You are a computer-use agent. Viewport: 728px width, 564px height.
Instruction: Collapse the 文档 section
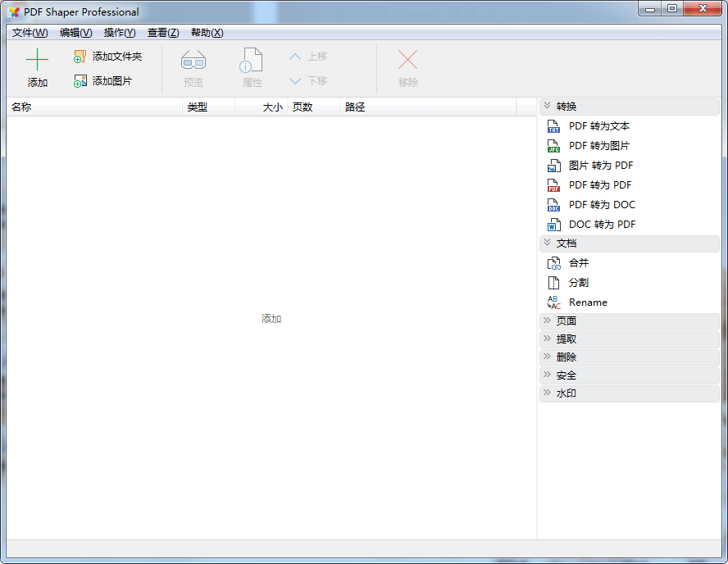(x=630, y=243)
